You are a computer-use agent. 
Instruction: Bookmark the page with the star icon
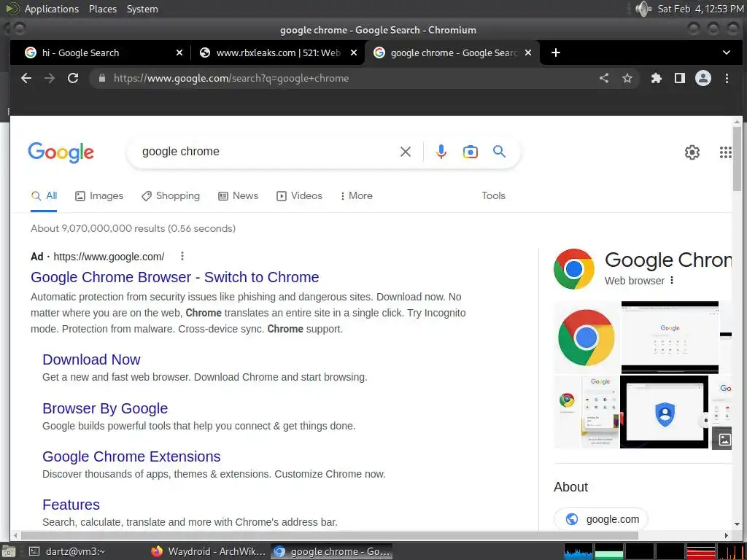click(x=627, y=78)
